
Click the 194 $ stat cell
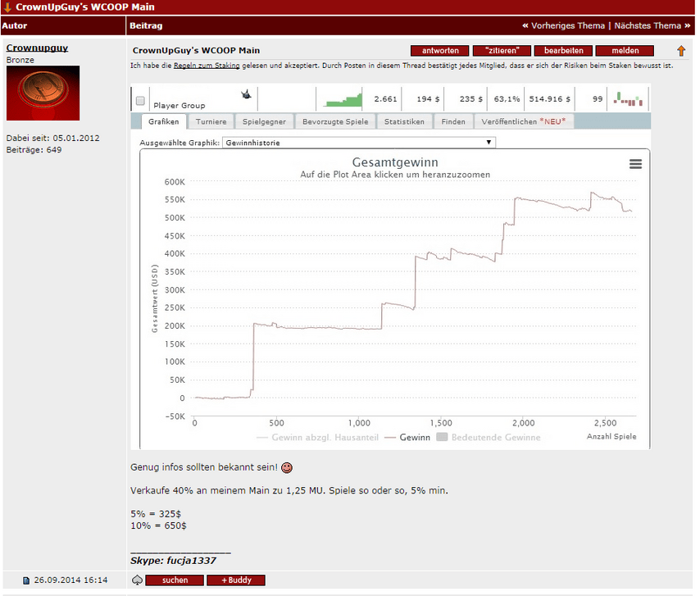(x=428, y=98)
